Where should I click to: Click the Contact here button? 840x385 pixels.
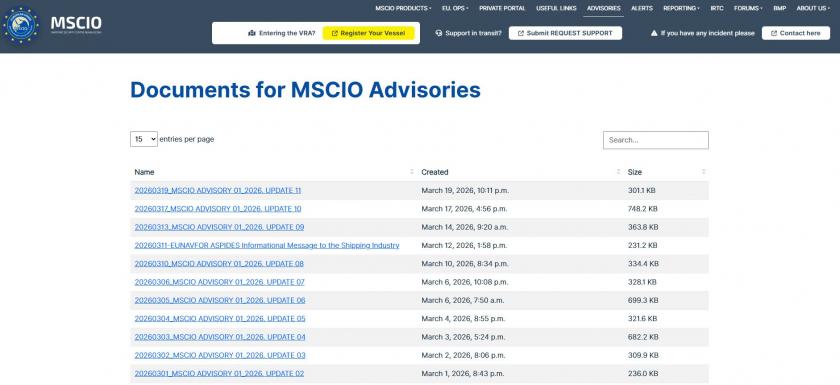point(796,33)
